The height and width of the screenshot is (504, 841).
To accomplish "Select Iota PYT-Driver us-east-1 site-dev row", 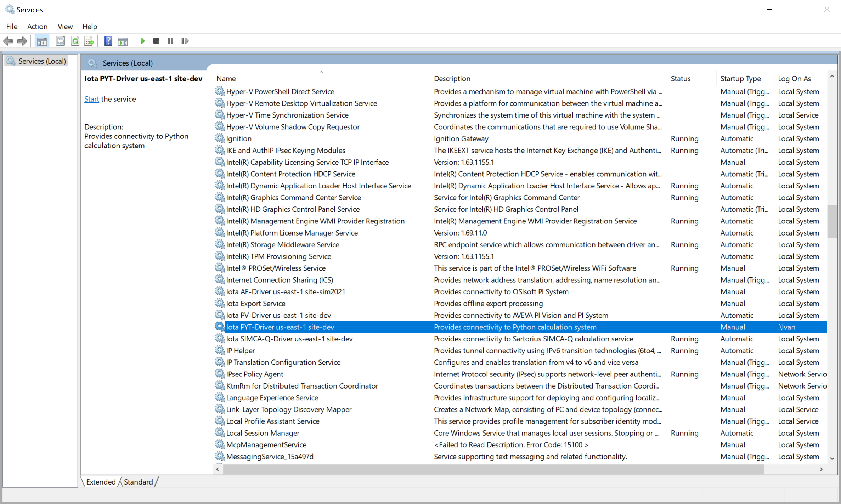I will (520, 327).
